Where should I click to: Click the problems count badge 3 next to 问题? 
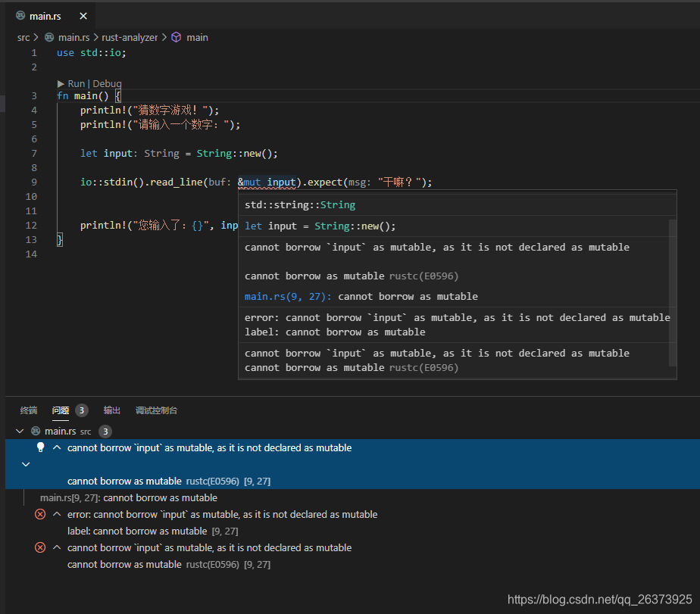tap(81, 410)
